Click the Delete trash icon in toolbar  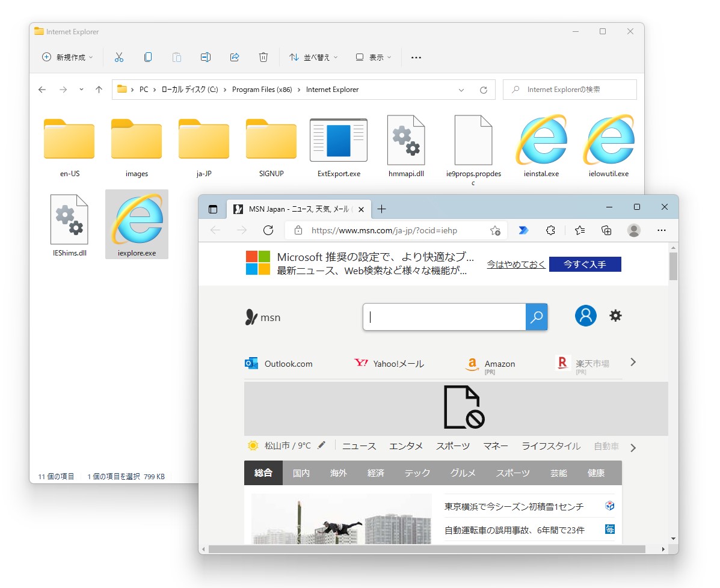coord(263,57)
